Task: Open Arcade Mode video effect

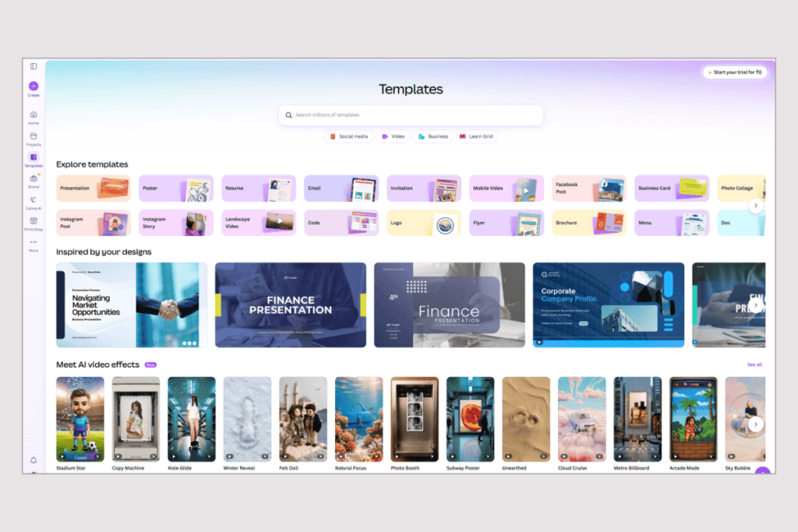Action: [x=693, y=419]
